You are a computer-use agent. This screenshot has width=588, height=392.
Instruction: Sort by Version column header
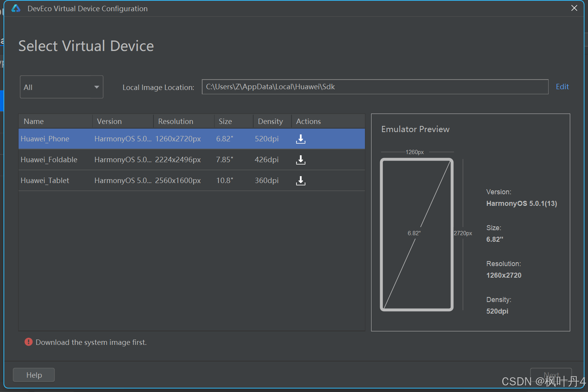(109, 121)
